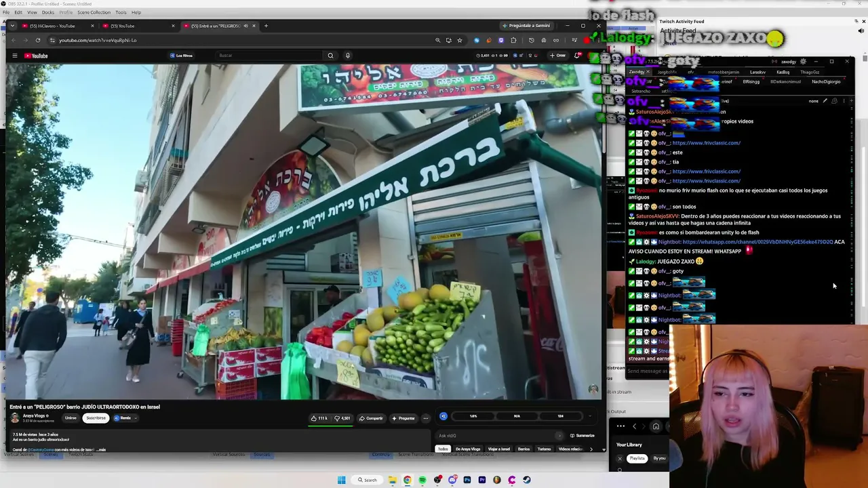Open Premiere Pro from the taskbar
The image size is (868, 488).
pyautogui.click(x=482, y=480)
